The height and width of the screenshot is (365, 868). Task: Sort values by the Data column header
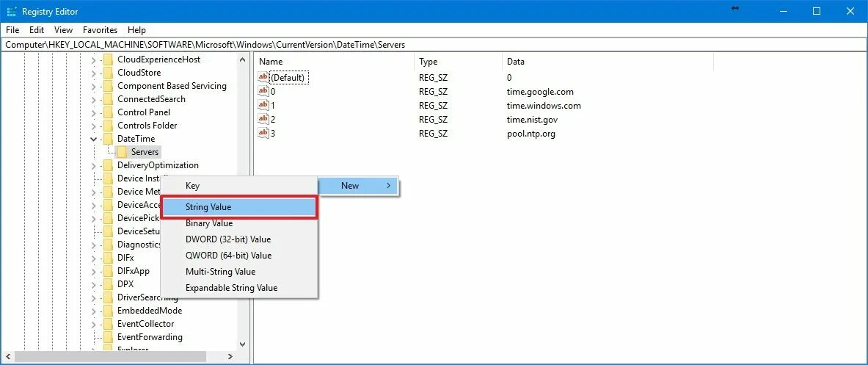tap(608, 62)
